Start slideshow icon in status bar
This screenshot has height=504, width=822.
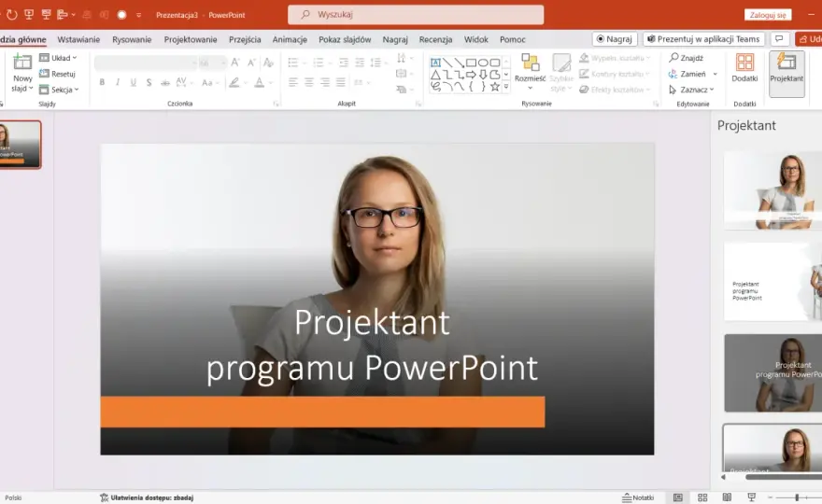(751, 497)
